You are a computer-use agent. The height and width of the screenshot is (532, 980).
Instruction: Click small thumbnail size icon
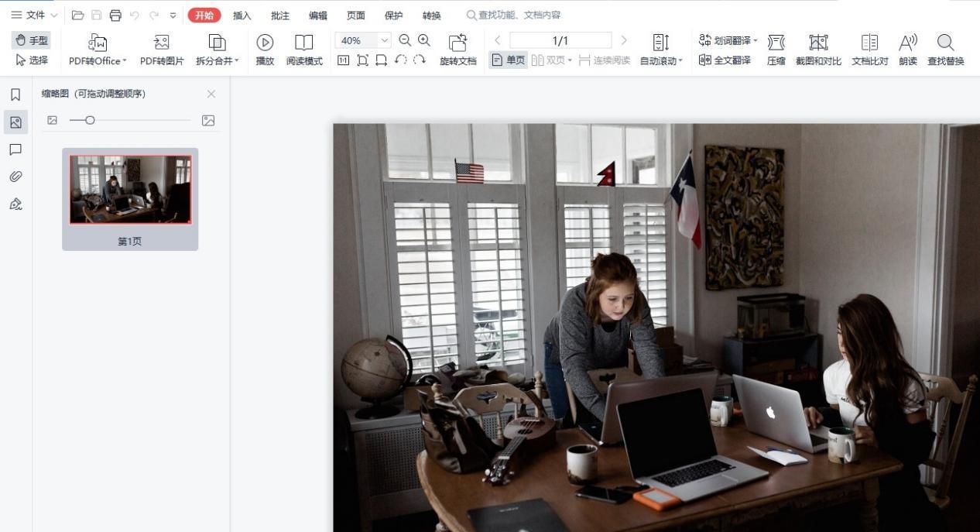coord(53,120)
